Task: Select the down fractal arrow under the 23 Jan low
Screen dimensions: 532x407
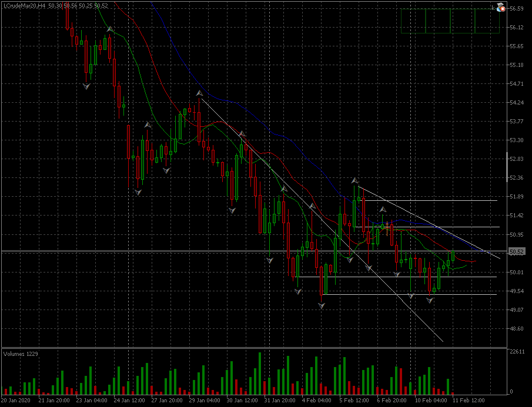Action: 87,86
